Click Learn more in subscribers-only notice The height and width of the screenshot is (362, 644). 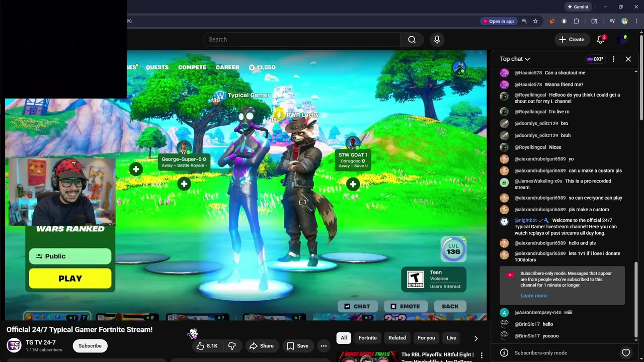click(x=533, y=296)
